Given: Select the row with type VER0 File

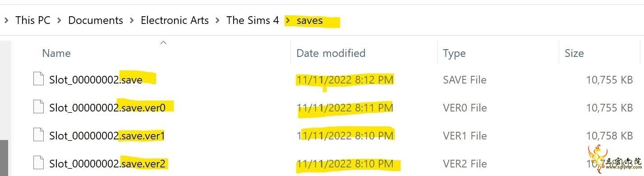Looking at the screenshot, I should click(334, 107).
